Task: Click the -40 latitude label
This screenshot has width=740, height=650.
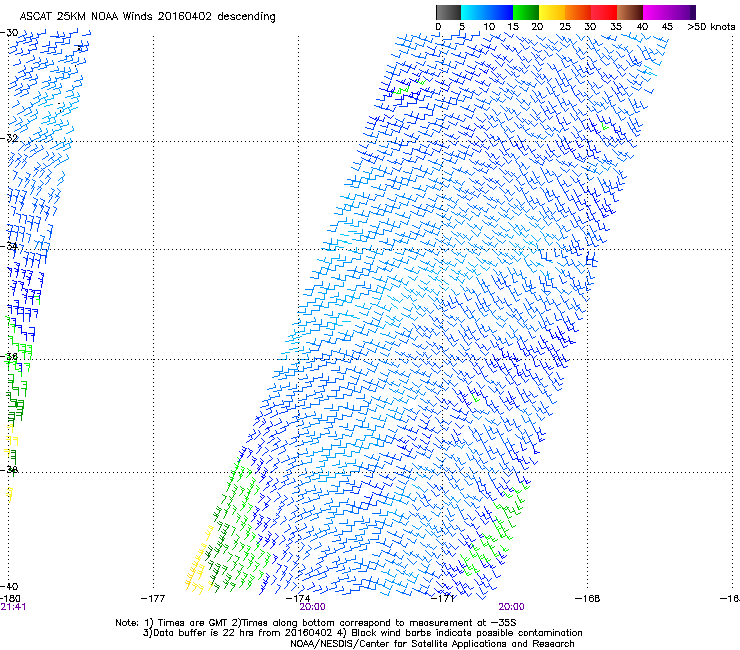Action: click(9, 586)
